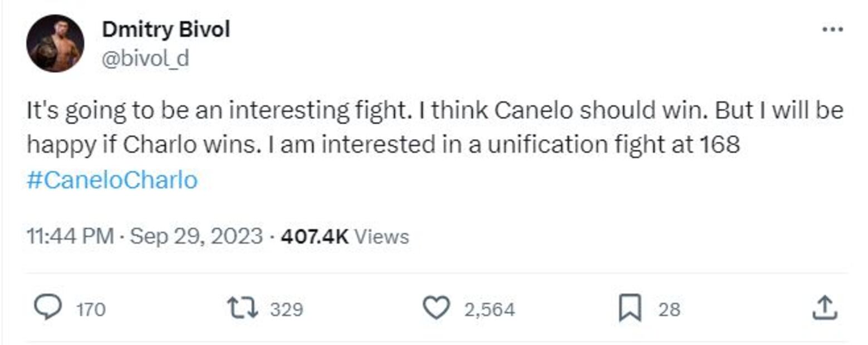Bookmark the tweet using the bookmark icon
This screenshot has width=868, height=345.
click(x=630, y=308)
